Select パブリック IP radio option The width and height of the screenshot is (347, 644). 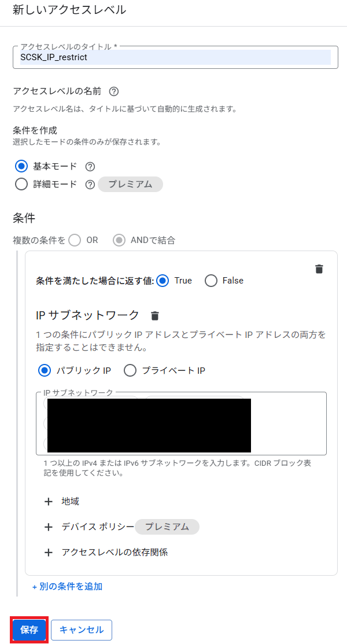click(45, 370)
